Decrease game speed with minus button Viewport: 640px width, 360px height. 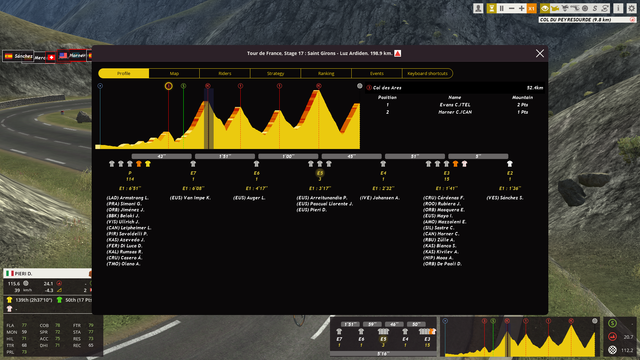click(x=511, y=8)
